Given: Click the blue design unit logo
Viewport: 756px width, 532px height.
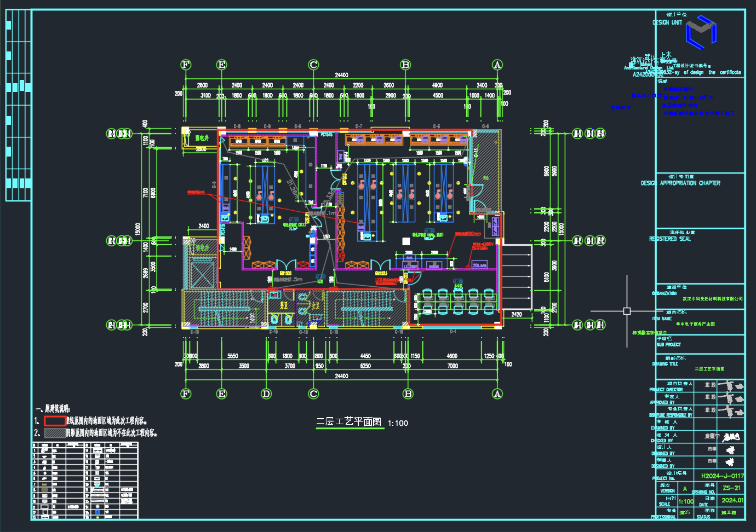Looking at the screenshot, I should click(x=701, y=32).
